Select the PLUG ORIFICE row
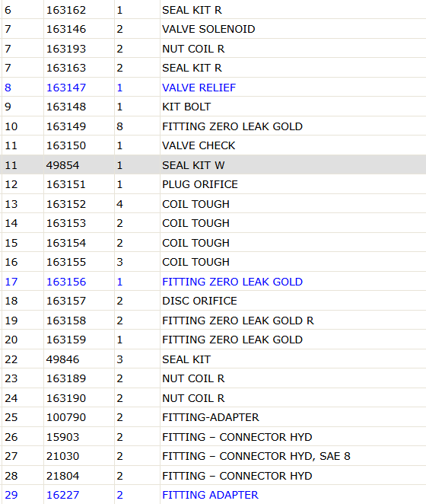This screenshot has width=426, height=504. point(214,184)
